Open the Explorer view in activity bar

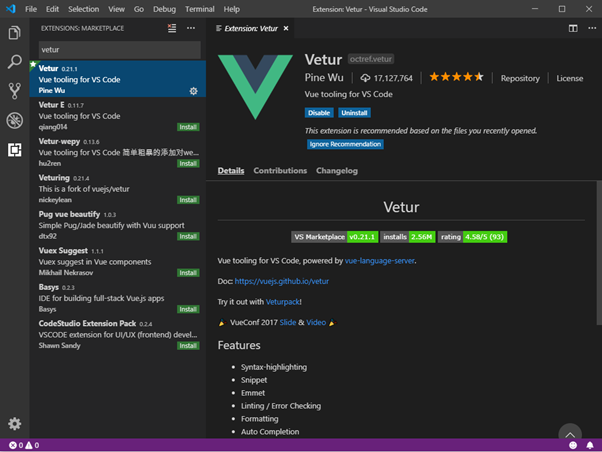(x=15, y=33)
